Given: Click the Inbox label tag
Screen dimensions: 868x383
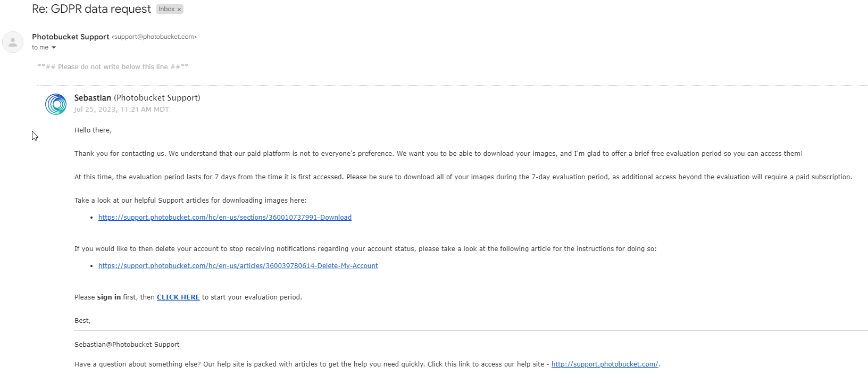Looking at the screenshot, I should pyautogui.click(x=166, y=9).
